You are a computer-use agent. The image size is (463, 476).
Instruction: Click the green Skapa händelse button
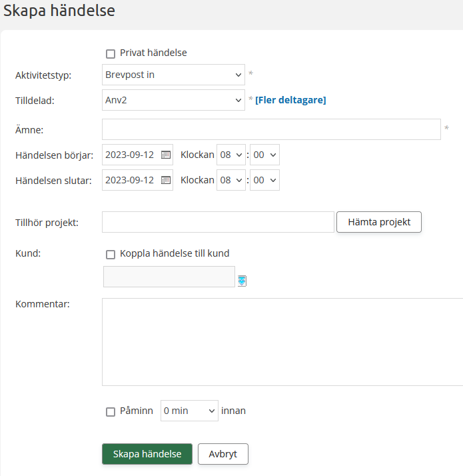[147, 454]
